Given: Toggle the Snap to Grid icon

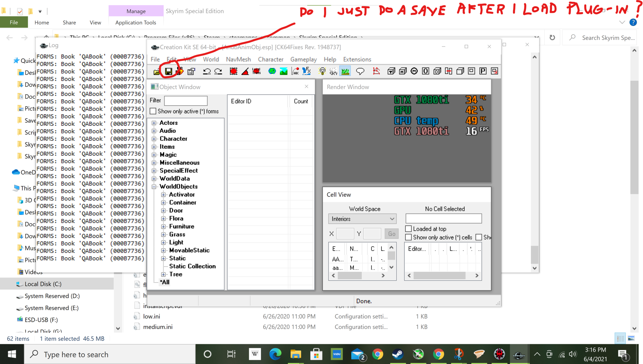Looking at the screenshot, I should click(233, 71).
